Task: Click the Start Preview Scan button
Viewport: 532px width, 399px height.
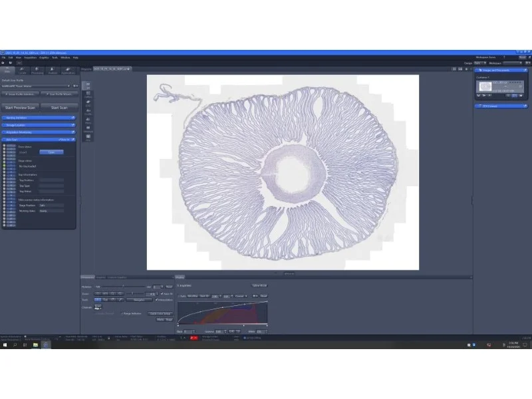Action: pyautogui.click(x=21, y=107)
